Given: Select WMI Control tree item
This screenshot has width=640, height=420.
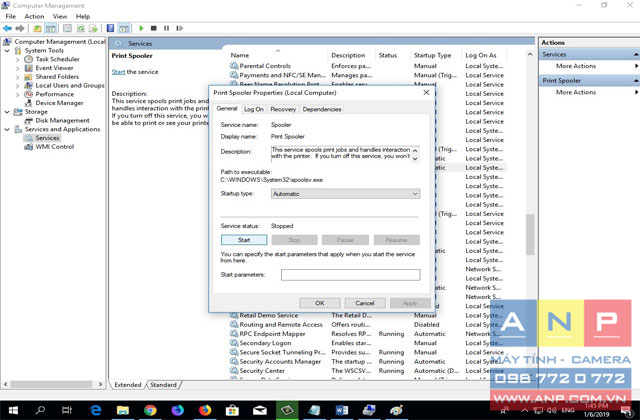Looking at the screenshot, I should [x=54, y=147].
